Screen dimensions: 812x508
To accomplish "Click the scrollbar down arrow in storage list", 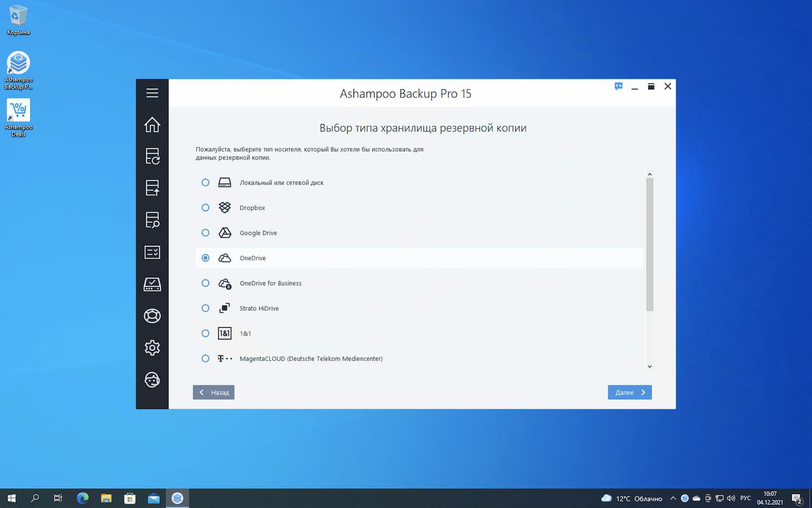I will click(650, 367).
